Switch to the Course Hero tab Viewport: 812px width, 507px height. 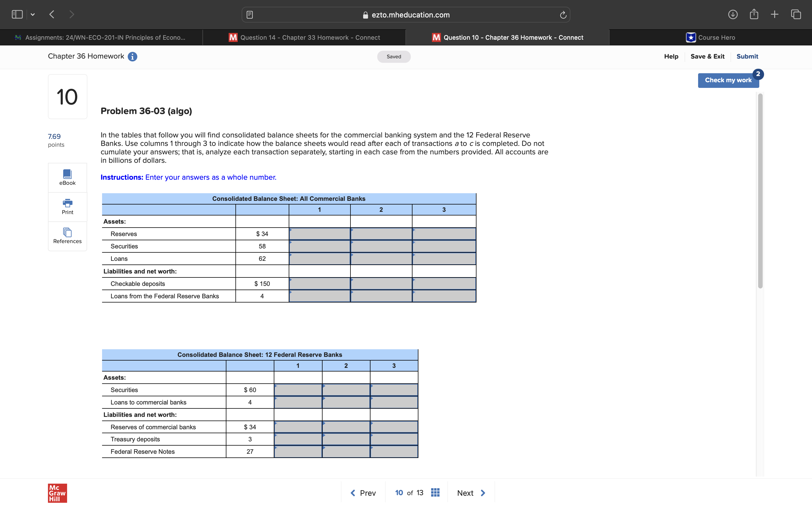[710, 37]
